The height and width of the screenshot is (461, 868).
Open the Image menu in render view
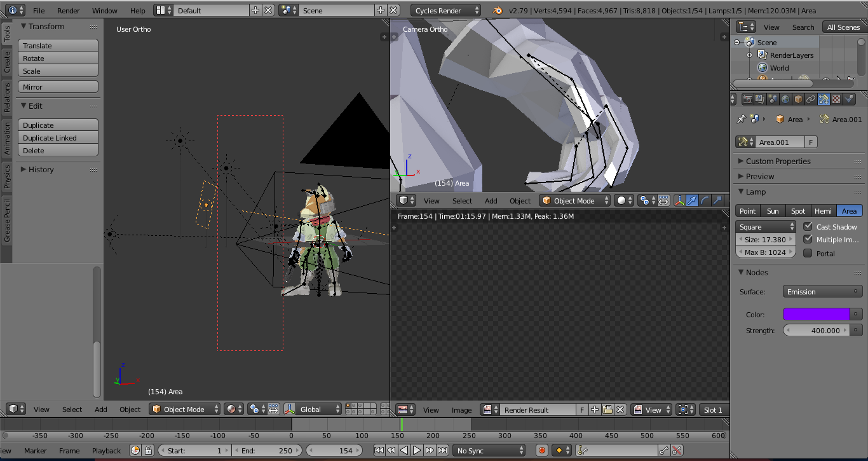click(461, 409)
